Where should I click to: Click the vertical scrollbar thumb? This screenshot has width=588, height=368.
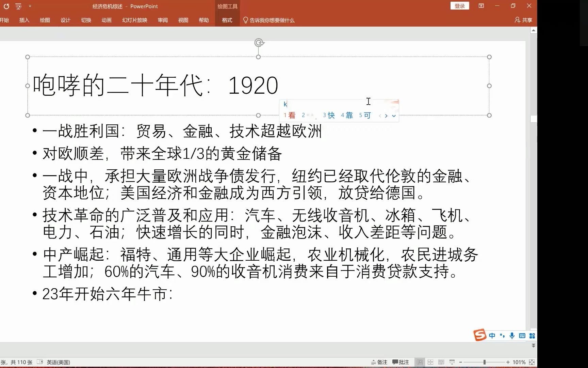pos(534,119)
